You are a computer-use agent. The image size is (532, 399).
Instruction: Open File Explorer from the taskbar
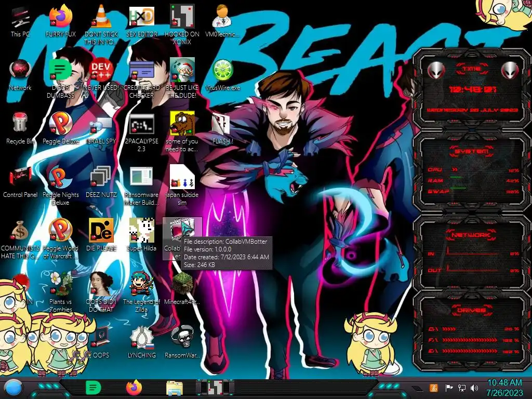tap(175, 389)
